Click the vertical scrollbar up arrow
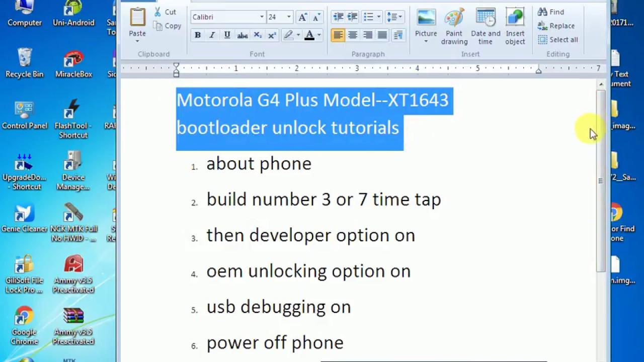This screenshot has width=644, height=362. pyautogui.click(x=601, y=84)
